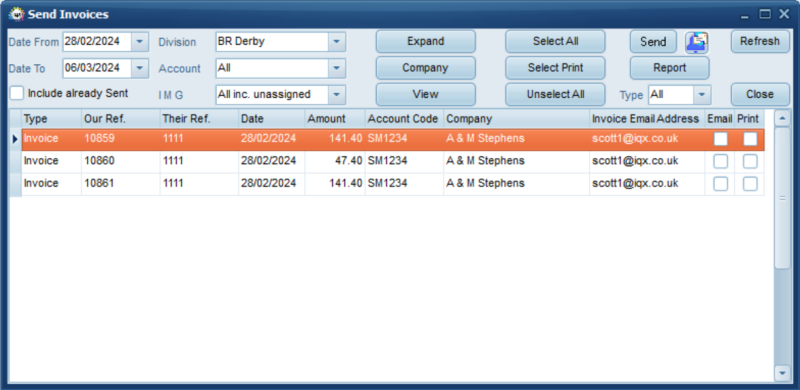Click the Report button
The image size is (800, 390).
click(x=669, y=68)
